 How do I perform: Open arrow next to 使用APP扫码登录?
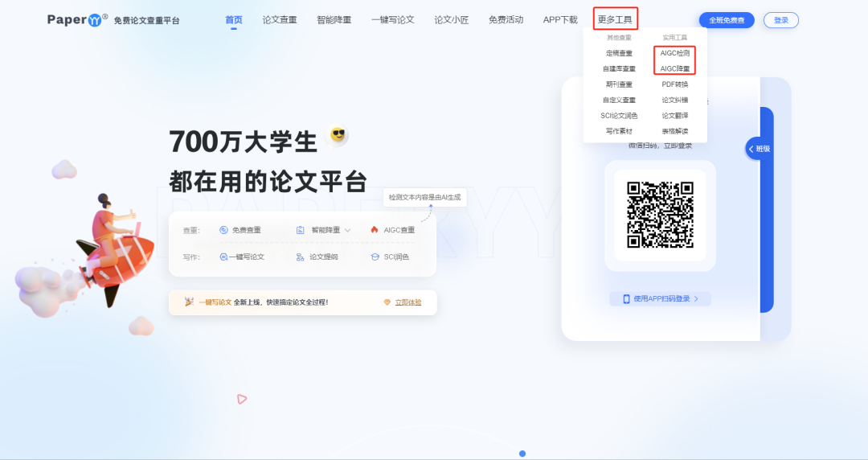(x=696, y=298)
